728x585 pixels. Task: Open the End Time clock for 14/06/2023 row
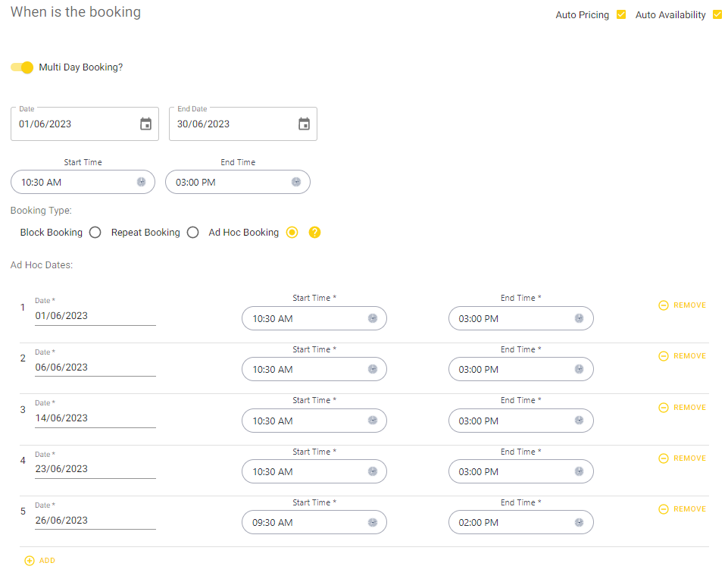pos(579,420)
